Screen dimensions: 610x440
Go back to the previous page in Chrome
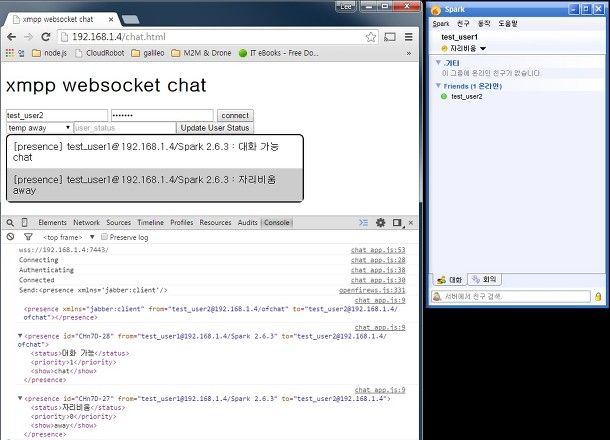[12, 37]
